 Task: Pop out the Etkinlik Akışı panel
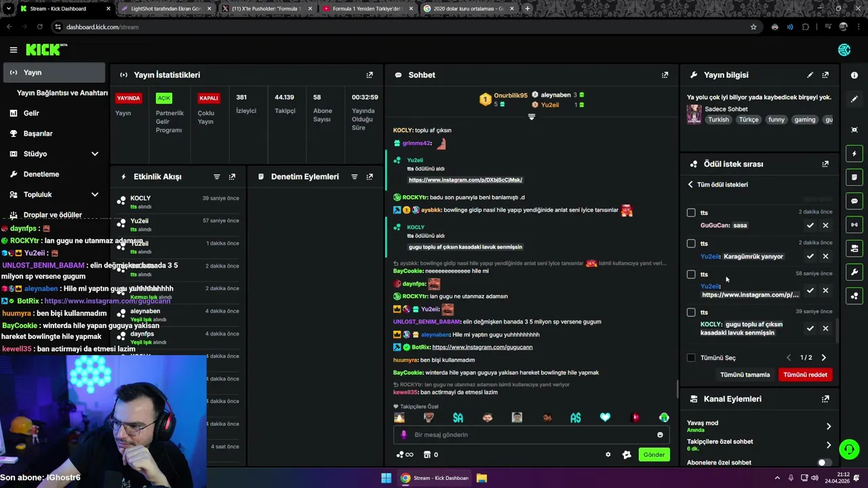[232, 177]
